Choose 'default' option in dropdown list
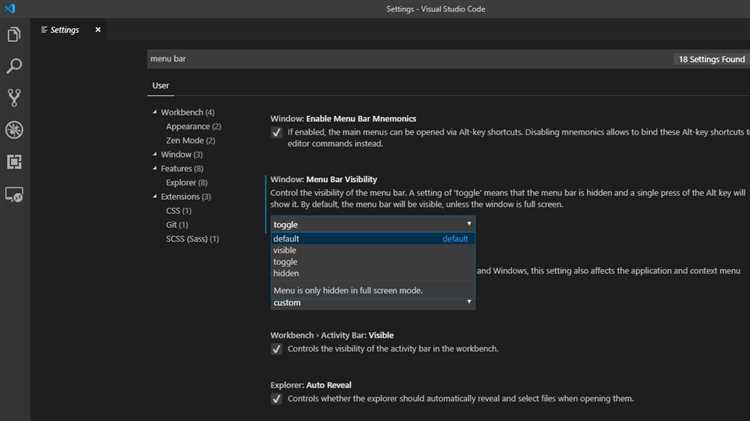750x421 pixels. tap(373, 239)
